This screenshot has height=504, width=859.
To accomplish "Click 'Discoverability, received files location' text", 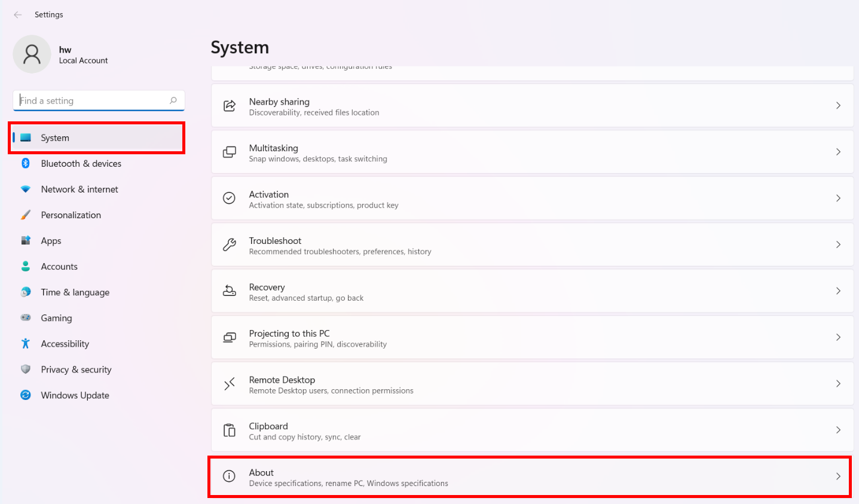I will tap(314, 112).
